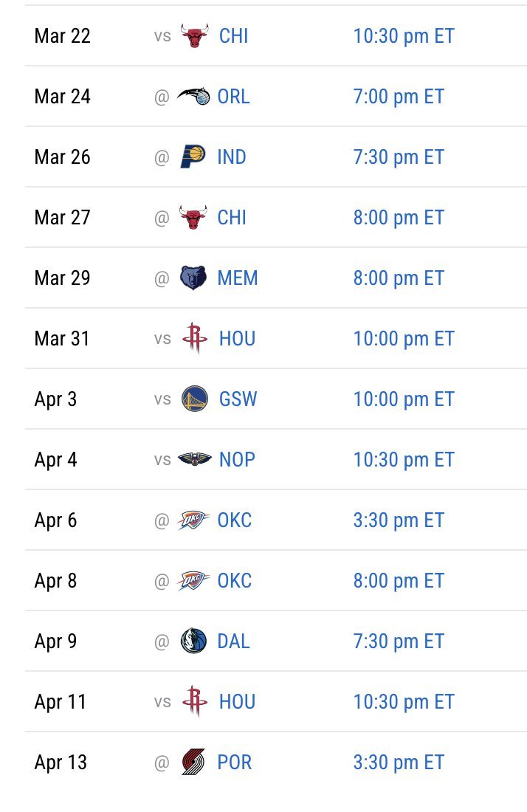Open the CHI team link on Mar 27
527x812 pixels.
point(232,218)
